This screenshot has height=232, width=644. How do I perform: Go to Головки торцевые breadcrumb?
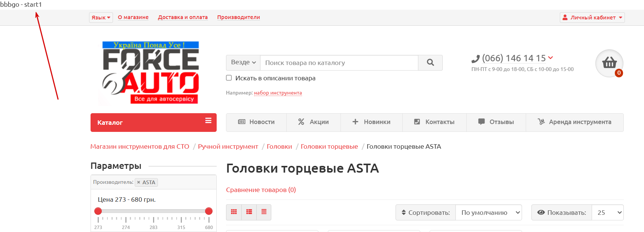(329, 146)
